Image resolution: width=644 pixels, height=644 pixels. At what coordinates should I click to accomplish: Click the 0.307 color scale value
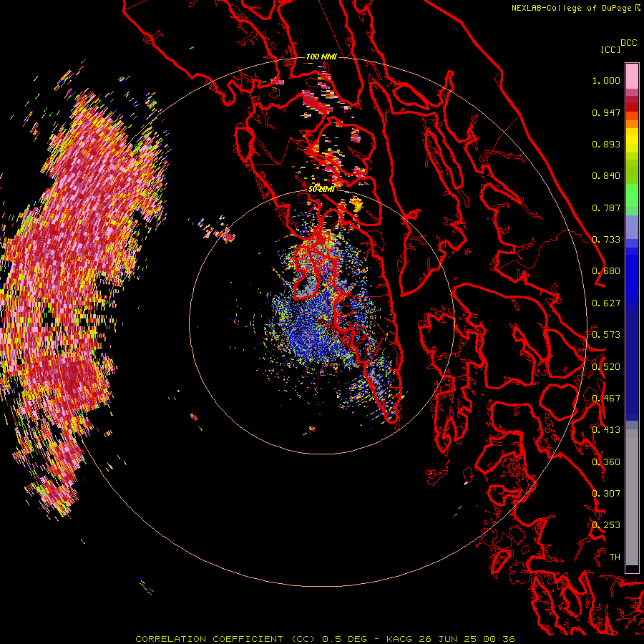point(606,493)
